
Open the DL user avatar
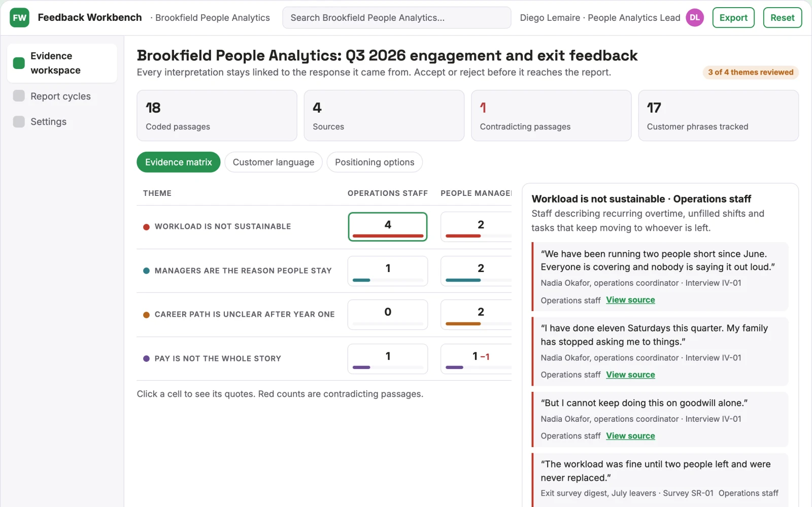[x=695, y=18]
